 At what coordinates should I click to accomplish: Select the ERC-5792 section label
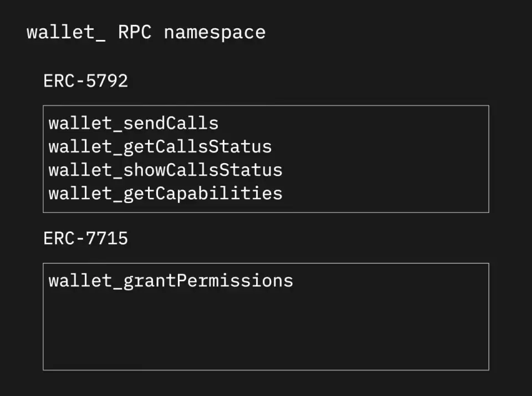pyautogui.click(x=85, y=81)
